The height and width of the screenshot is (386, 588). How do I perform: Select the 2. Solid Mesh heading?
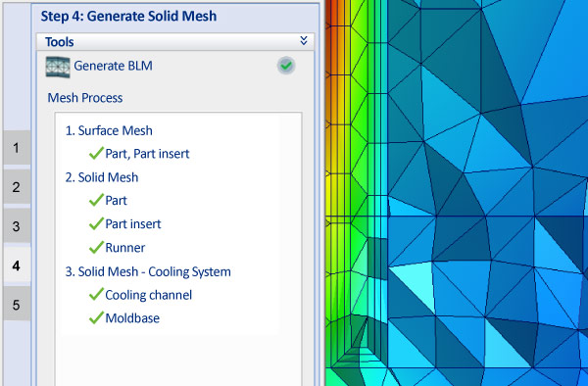click(102, 177)
